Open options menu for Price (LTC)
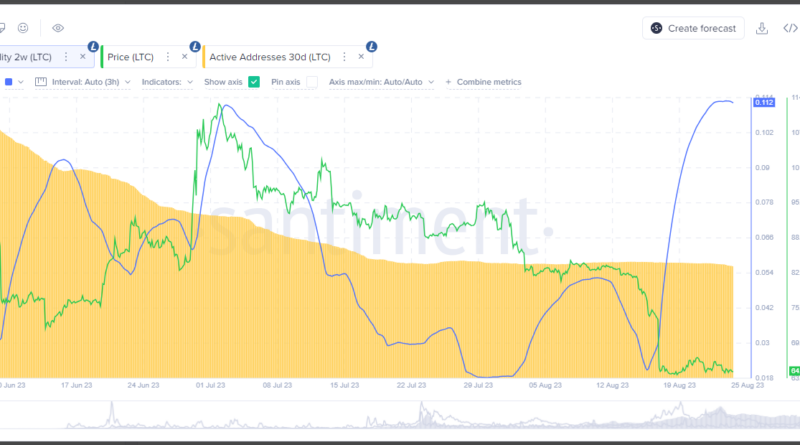Viewport: 800px width, 445px height. point(167,57)
